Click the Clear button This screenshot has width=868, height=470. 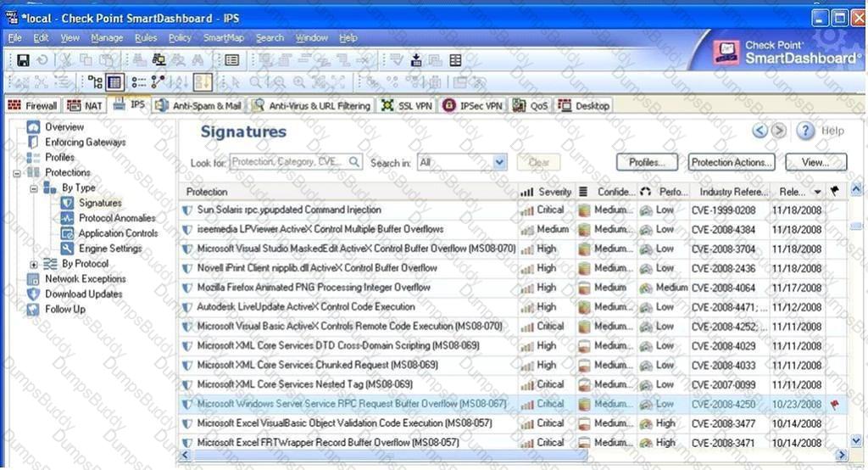coord(538,162)
